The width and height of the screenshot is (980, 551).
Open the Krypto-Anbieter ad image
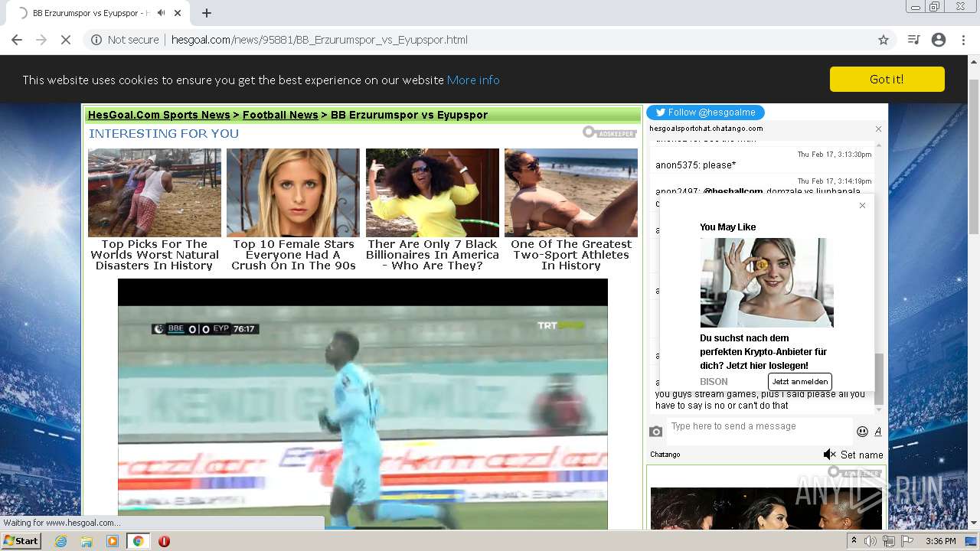click(x=766, y=282)
